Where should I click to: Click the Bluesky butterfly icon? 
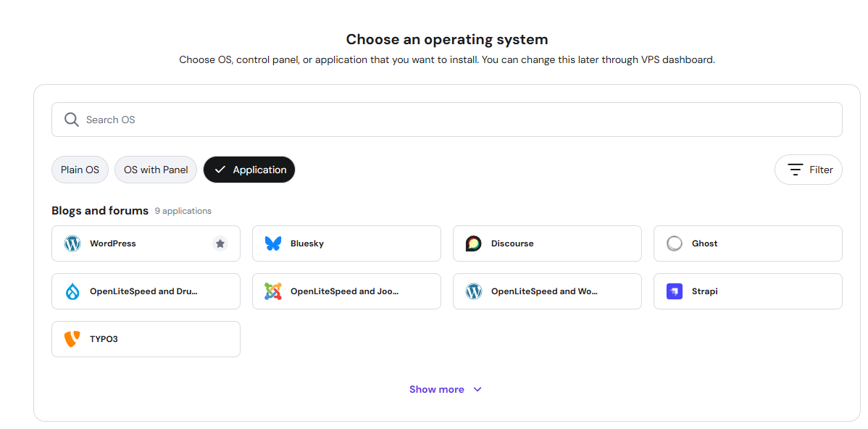(273, 243)
